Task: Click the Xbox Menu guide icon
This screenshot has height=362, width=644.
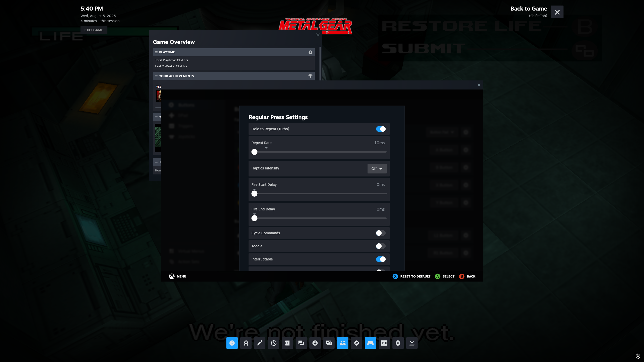Action: pyautogui.click(x=172, y=276)
